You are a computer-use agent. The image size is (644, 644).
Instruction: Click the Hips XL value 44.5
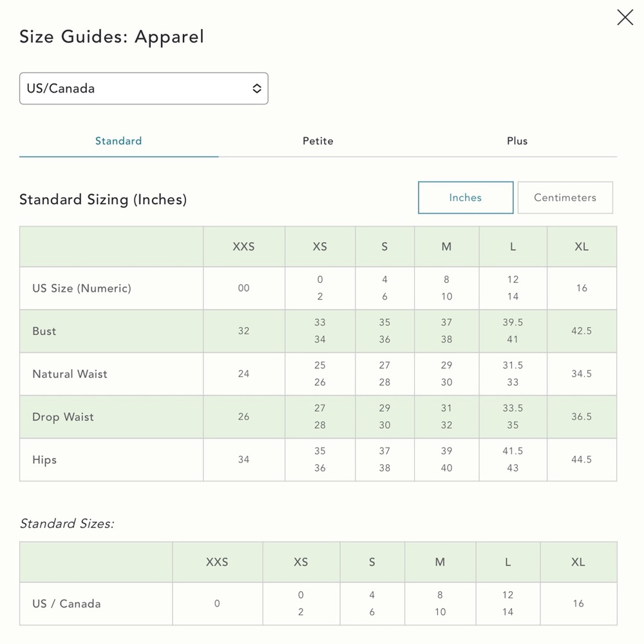(582, 460)
